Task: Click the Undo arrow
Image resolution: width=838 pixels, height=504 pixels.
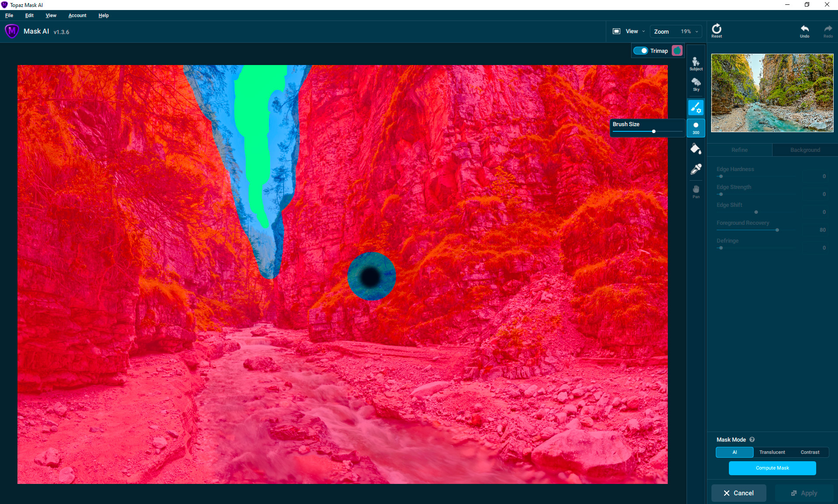Action: coord(804,31)
